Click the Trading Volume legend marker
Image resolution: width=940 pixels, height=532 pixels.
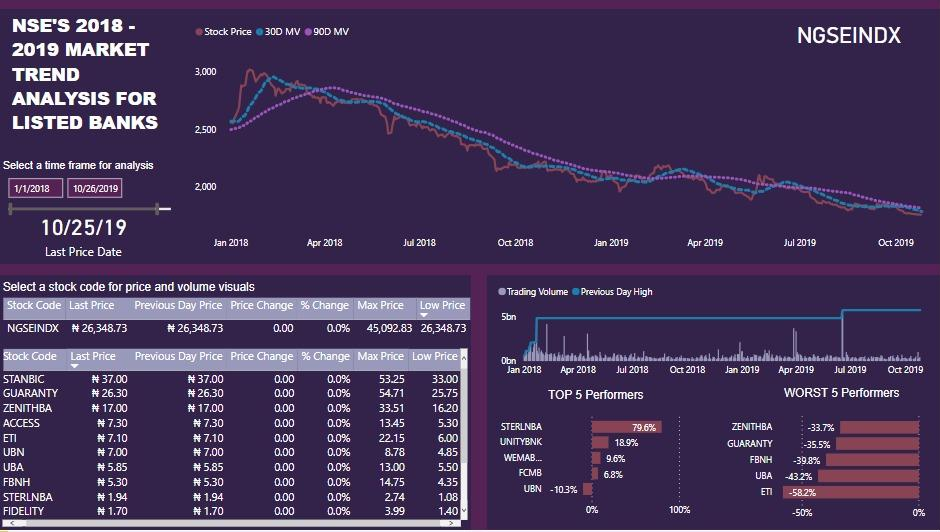(x=502, y=292)
